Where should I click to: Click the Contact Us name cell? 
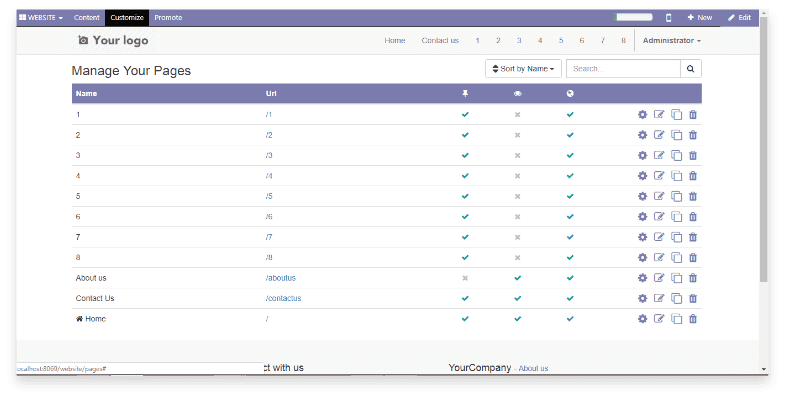(x=95, y=298)
